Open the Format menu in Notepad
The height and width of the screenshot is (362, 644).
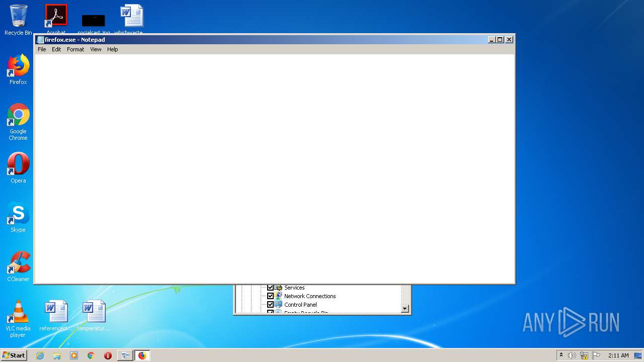tap(75, 49)
